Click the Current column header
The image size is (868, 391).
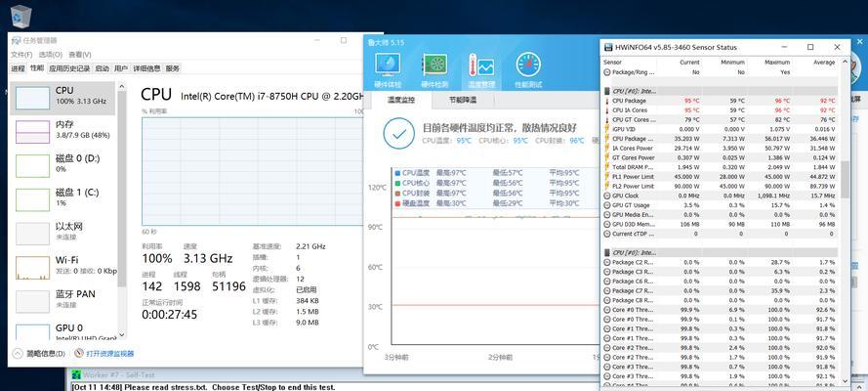point(689,63)
